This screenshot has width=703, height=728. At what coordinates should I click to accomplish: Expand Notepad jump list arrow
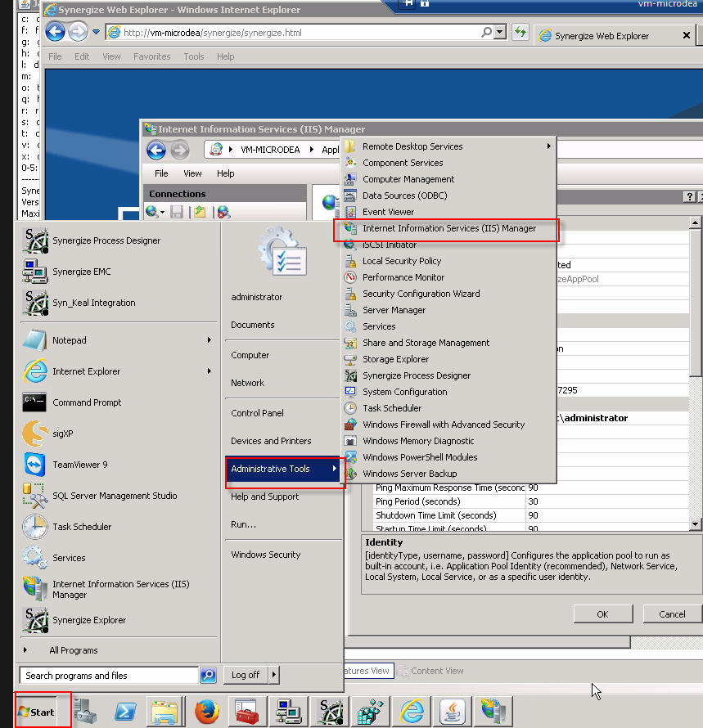click(209, 339)
